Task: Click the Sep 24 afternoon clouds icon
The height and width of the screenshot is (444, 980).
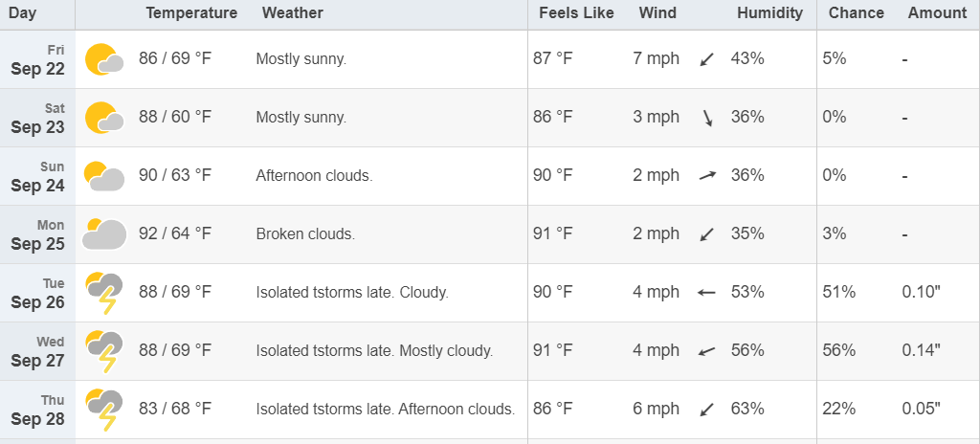Action: click(x=104, y=176)
